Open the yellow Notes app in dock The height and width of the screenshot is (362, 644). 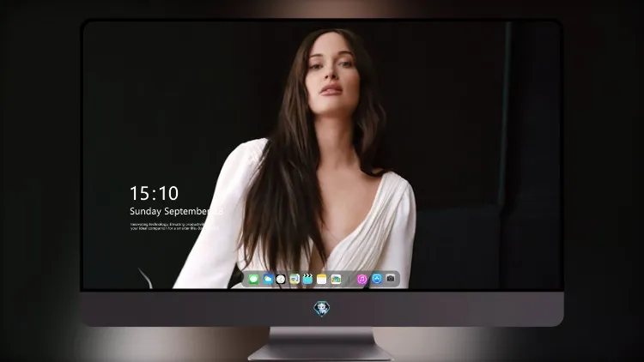[322, 280]
